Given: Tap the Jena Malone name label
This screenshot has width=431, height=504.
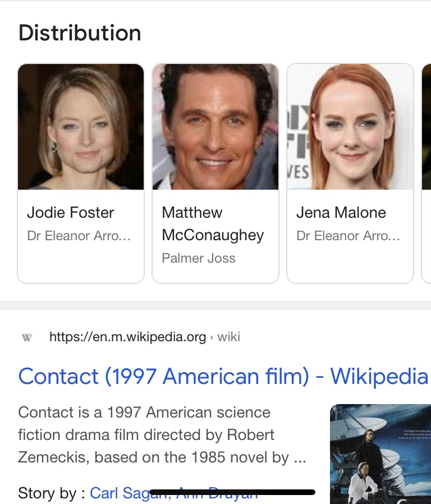Looking at the screenshot, I should pyautogui.click(x=341, y=213).
